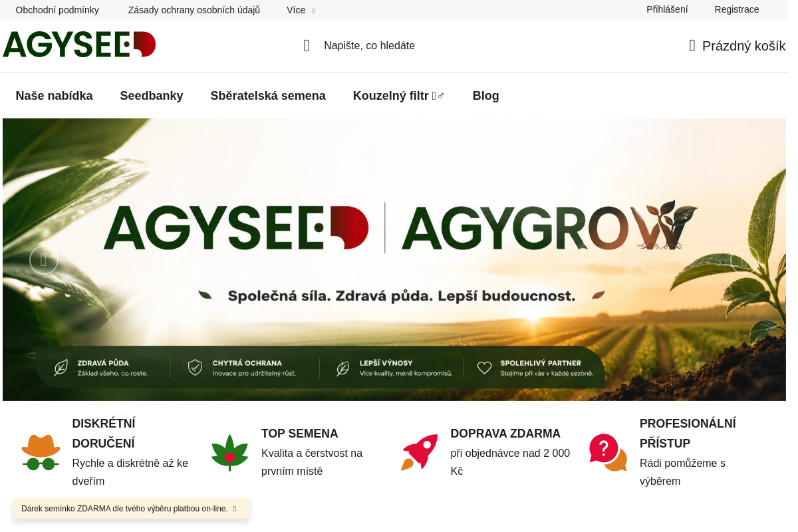Click 'Rychle a diskrétně až ke dveřím' text
The height and width of the screenshot is (532, 798).
click(130, 472)
